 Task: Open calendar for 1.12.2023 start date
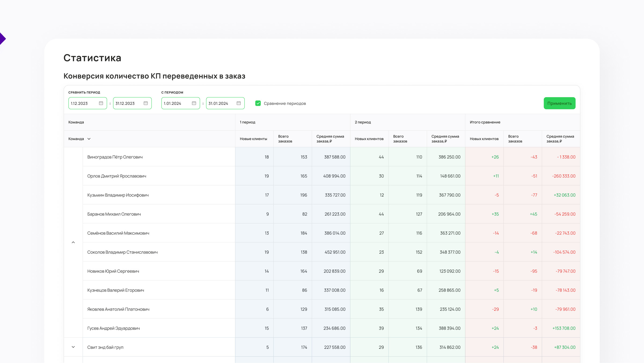click(x=101, y=103)
